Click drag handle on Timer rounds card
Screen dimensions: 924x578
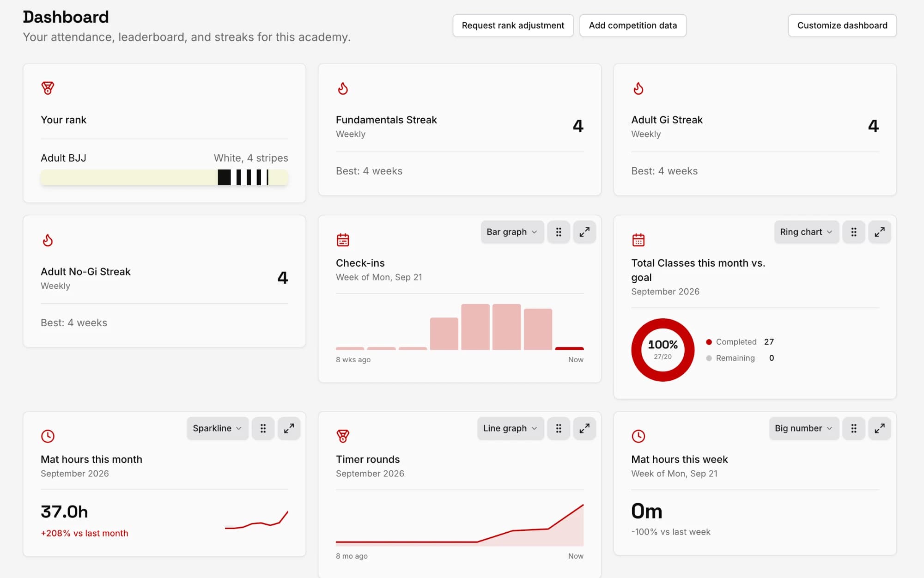pos(559,428)
